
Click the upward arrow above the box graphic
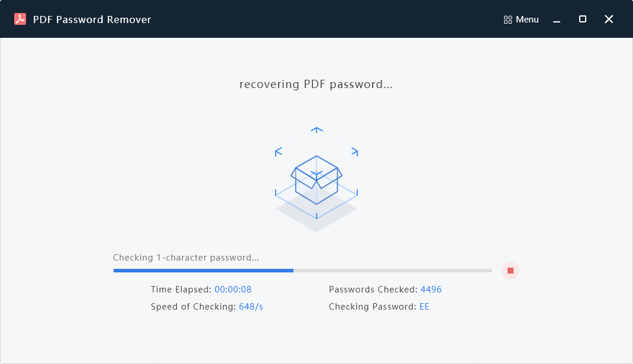tap(316, 130)
